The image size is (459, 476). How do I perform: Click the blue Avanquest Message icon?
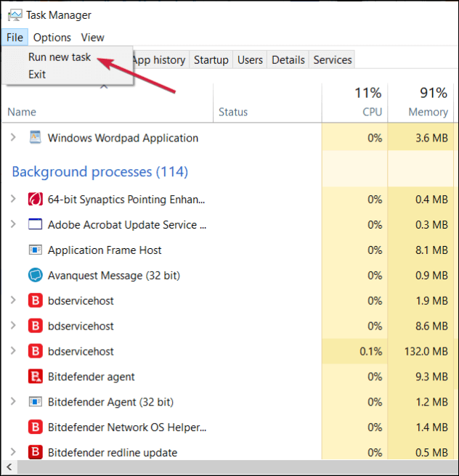tap(35, 276)
